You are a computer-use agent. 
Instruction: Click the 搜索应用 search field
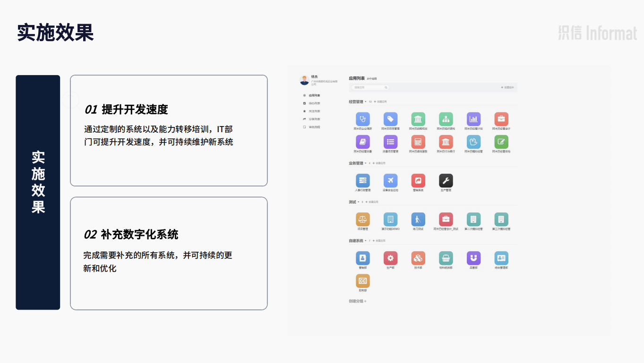369,88
